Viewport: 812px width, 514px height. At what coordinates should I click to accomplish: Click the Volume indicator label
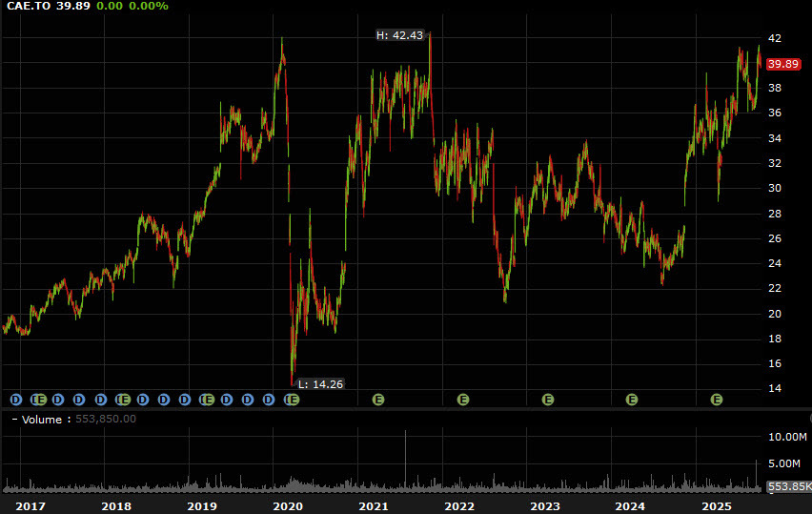pyautogui.click(x=41, y=419)
